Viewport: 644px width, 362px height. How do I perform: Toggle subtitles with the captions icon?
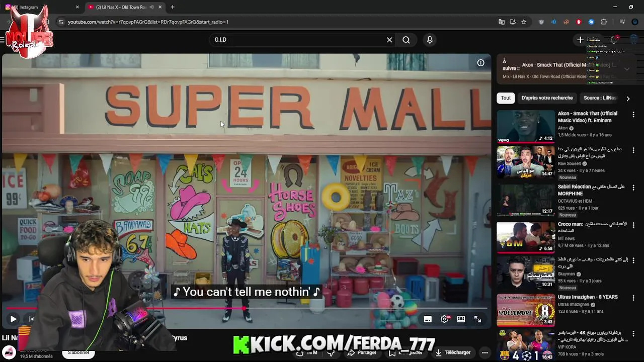point(428,319)
